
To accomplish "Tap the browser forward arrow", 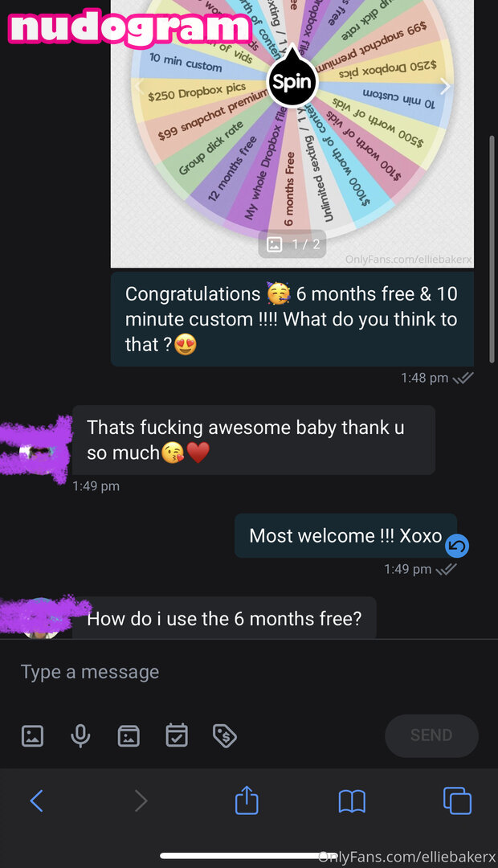I will click(141, 800).
